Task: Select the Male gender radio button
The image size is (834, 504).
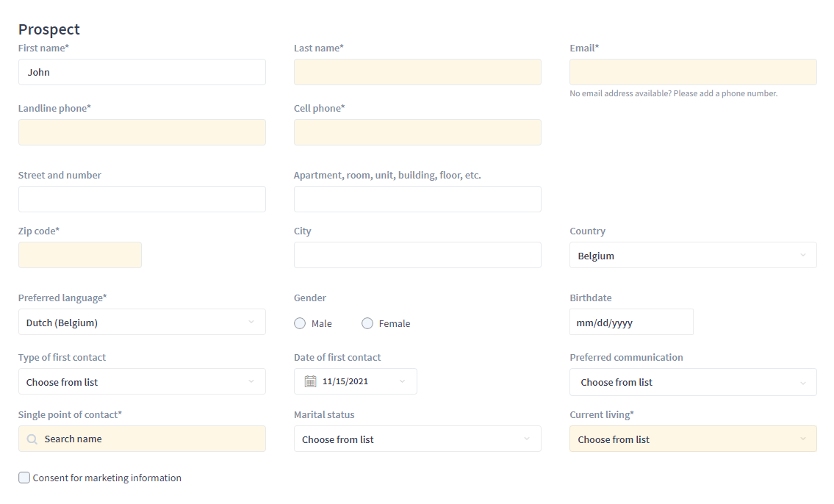Action: point(300,323)
